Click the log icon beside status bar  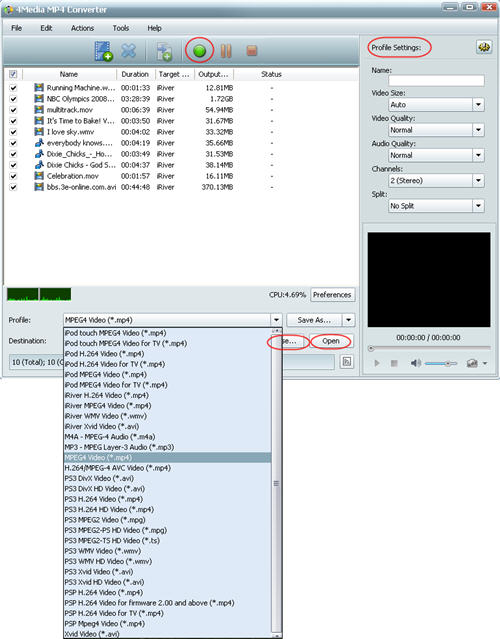(347, 361)
